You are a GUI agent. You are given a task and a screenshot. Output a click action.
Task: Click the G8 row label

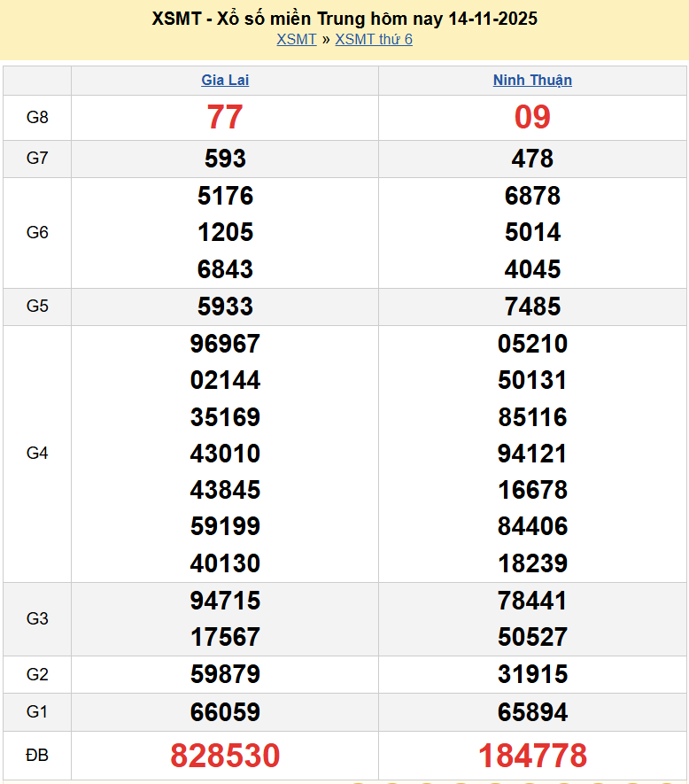pyautogui.click(x=37, y=117)
